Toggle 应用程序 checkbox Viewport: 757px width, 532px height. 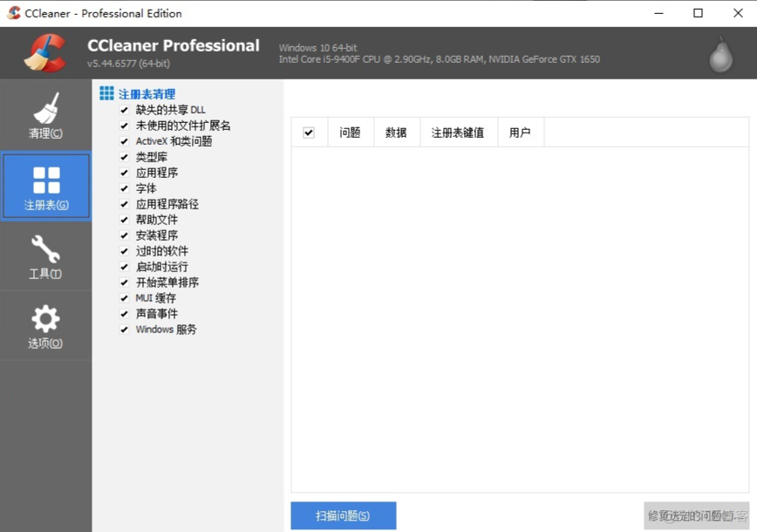(x=125, y=173)
